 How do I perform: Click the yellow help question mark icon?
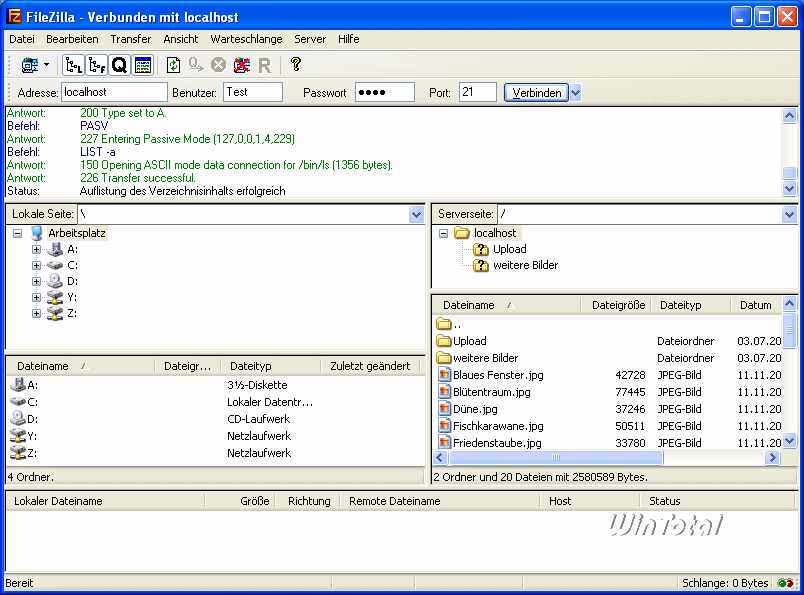pos(295,65)
